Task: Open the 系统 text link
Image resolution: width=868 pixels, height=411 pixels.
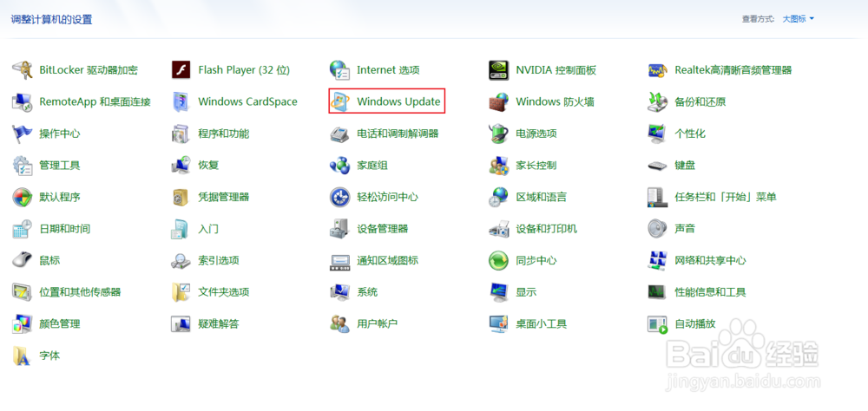Action: (x=367, y=291)
